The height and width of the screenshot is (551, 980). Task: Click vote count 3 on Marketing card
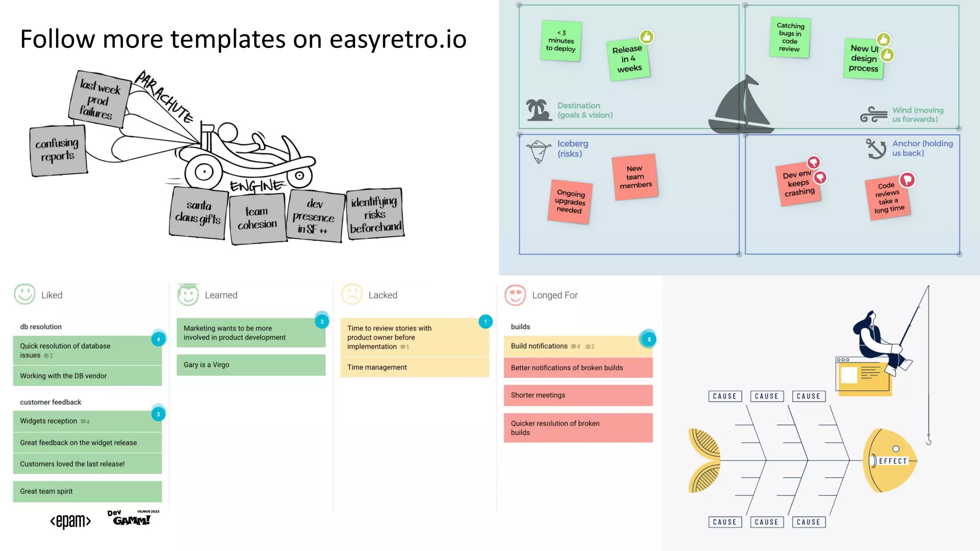[322, 321]
